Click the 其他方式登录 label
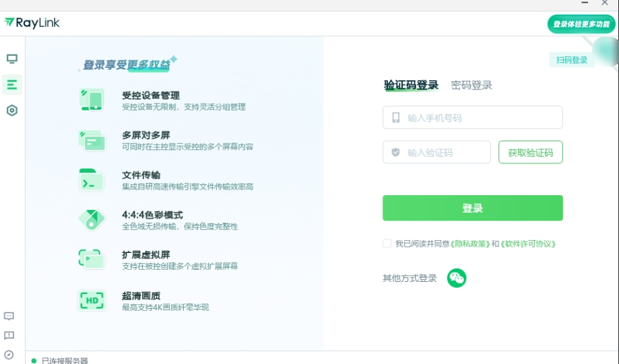This screenshot has height=364, width=619. 410,279
